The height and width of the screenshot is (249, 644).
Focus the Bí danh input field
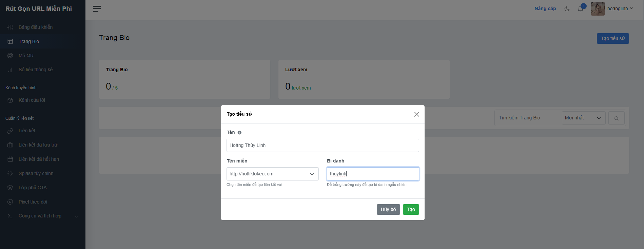[373, 174]
